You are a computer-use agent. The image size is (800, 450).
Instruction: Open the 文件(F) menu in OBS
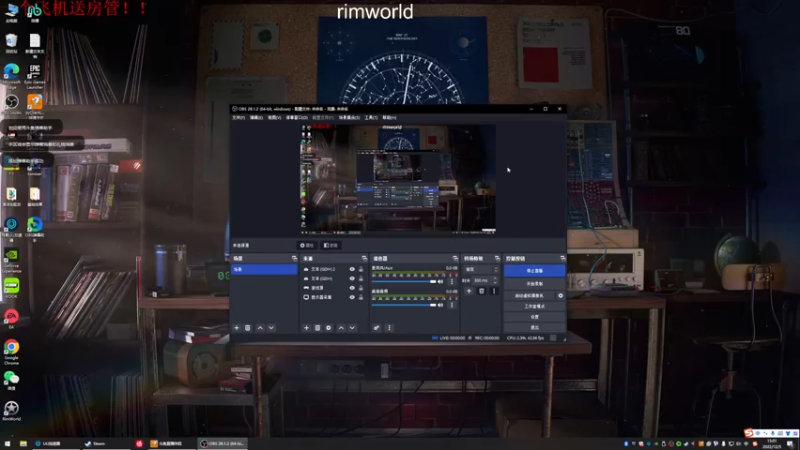coord(238,118)
